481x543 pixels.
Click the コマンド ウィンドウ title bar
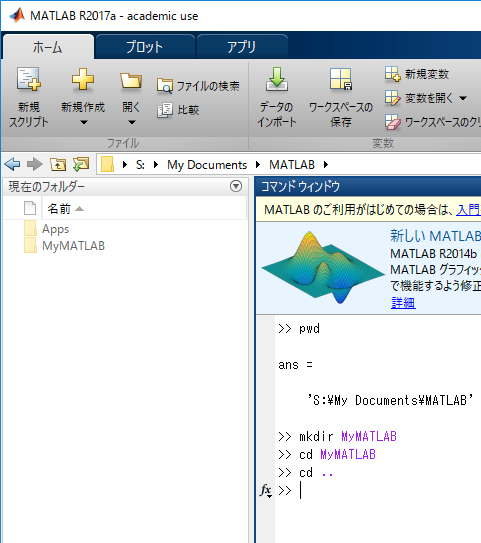coord(368,187)
